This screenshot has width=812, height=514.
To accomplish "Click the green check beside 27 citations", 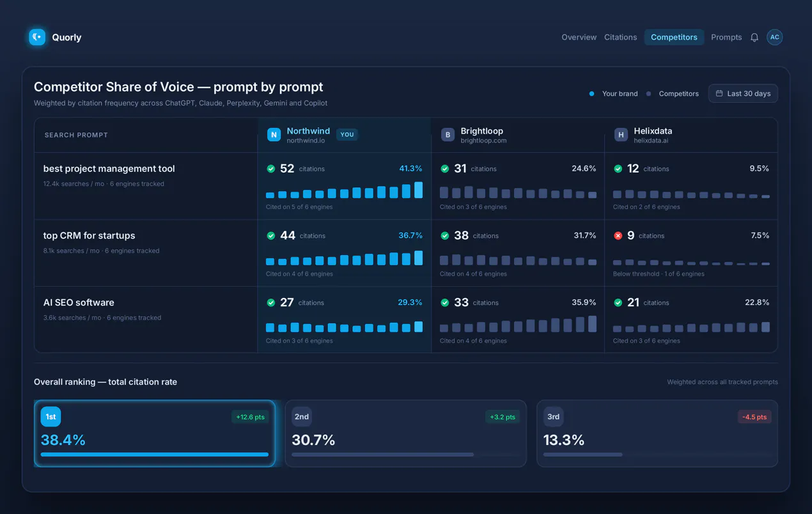I will point(271,302).
